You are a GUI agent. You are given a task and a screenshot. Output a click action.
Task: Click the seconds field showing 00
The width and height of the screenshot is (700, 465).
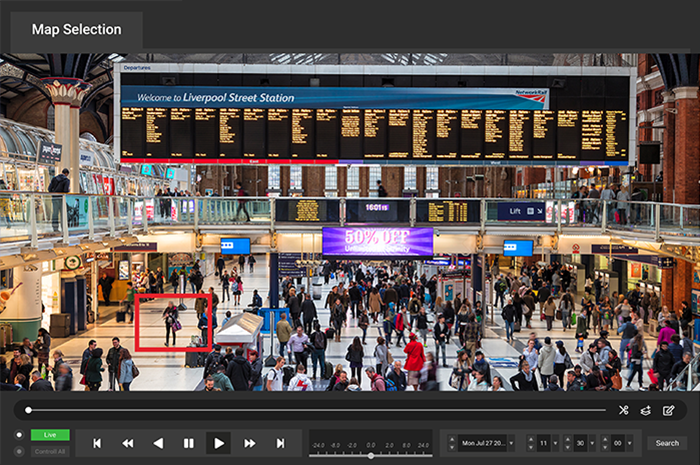pyautogui.click(x=618, y=443)
